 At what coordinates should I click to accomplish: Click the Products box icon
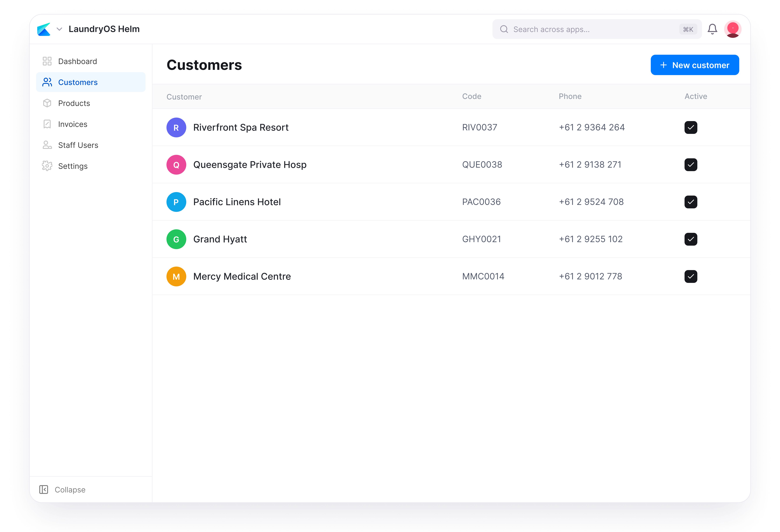click(47, 103)
